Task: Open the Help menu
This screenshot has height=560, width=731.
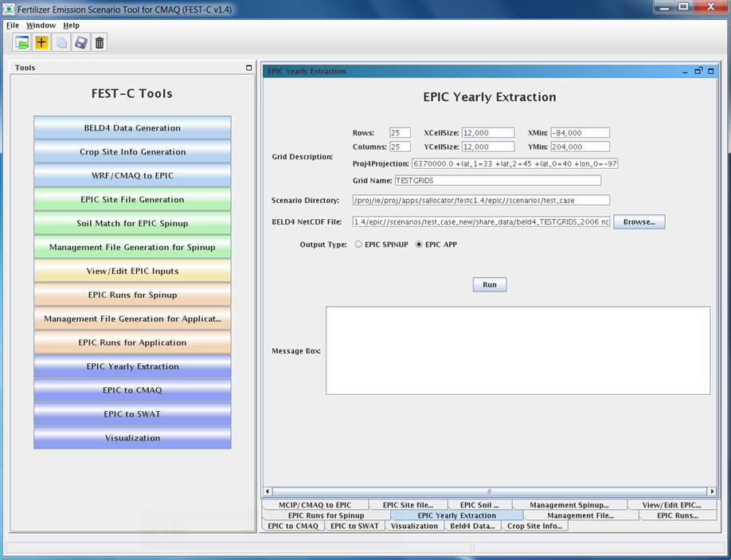Action: pos(72,25)
